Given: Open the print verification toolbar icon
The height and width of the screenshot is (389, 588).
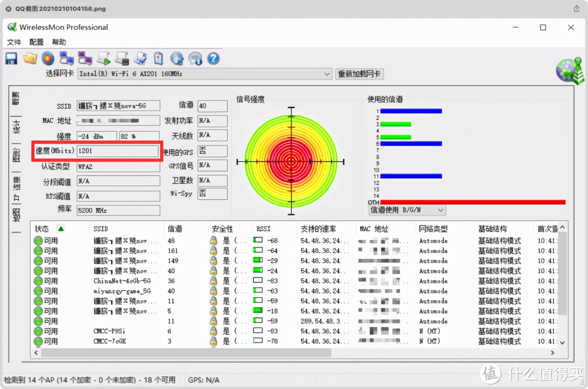Looking at the screenshot, I should [141, 58].
